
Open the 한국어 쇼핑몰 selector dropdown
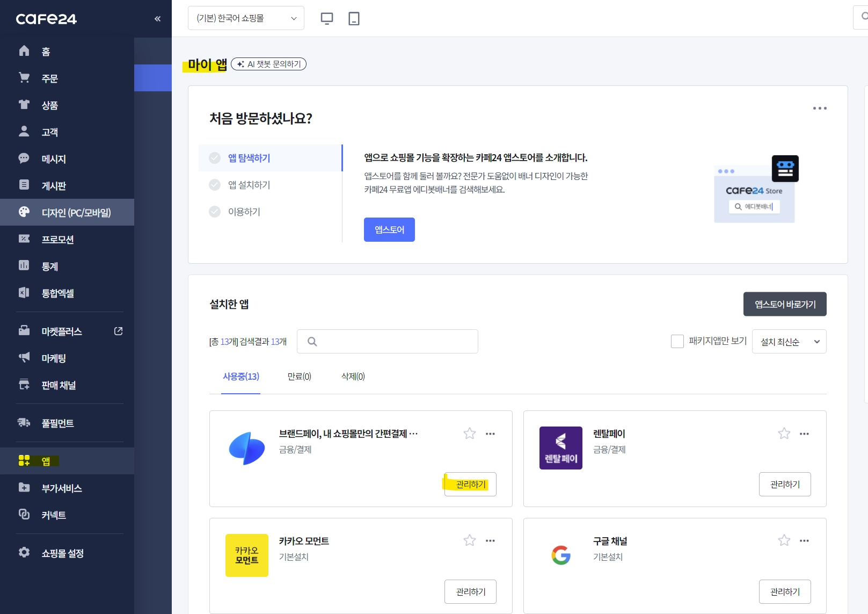(246, 18)
